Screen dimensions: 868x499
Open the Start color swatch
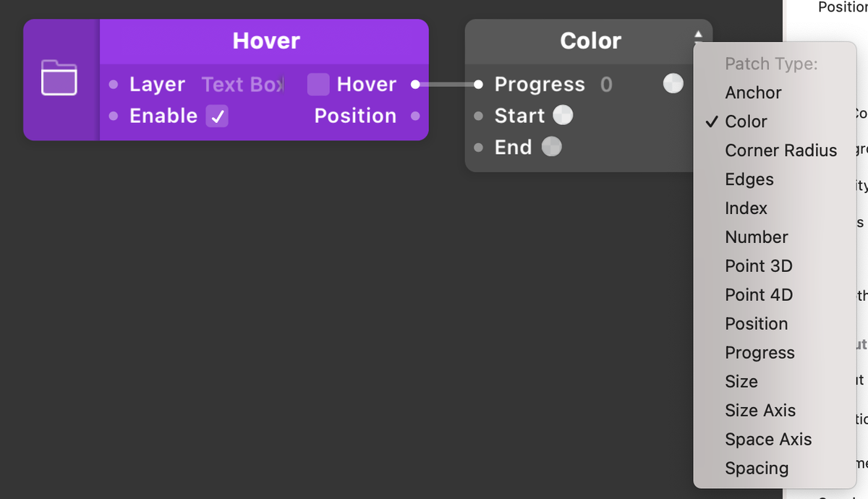pos(563,116)
